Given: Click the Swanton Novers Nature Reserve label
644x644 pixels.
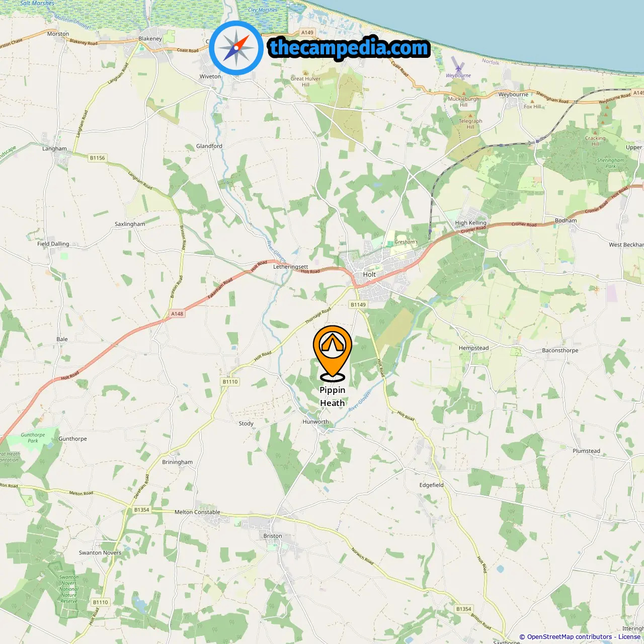Looking at the screenshot, I should pos(69,589).
